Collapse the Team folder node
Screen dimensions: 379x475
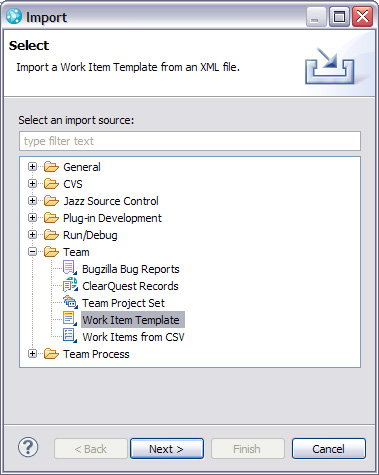(32, 252)
